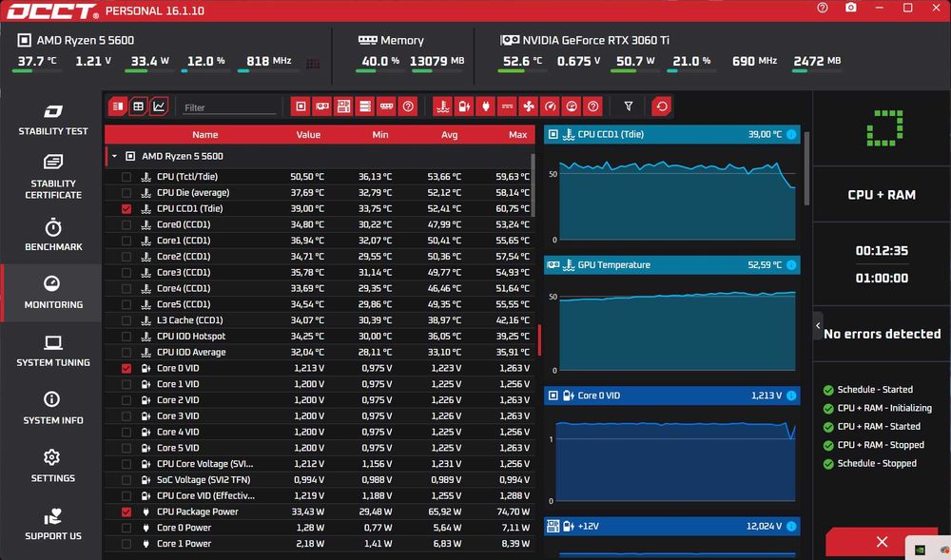Toggle motherboard sensor group filter icon

343,106
